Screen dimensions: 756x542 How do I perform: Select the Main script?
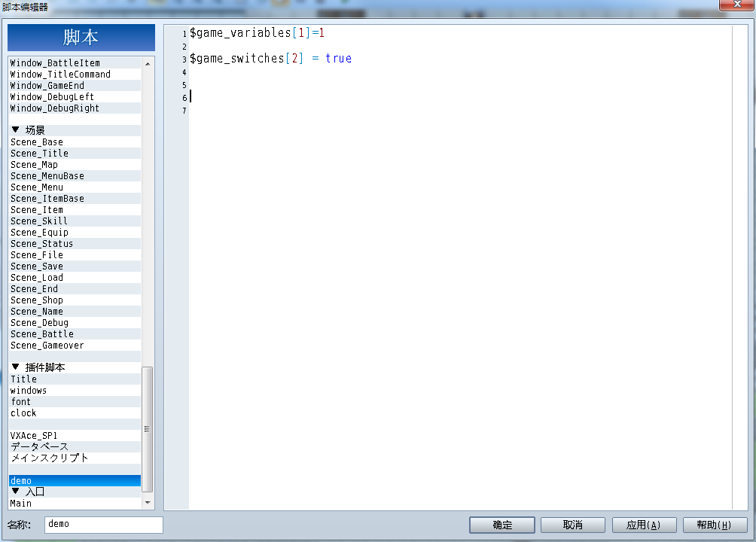click(x=75, y=504)
